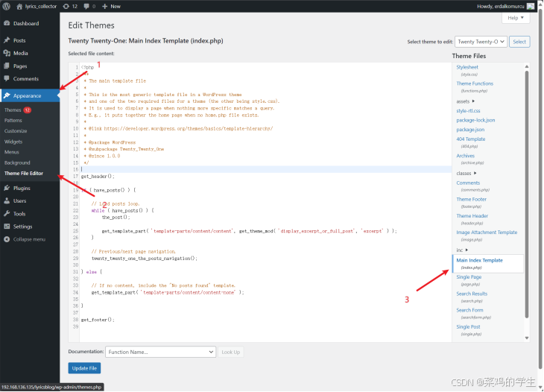544x392 pixels.
Task: Click the Posts pushpin icon
Action: point(7,40)
